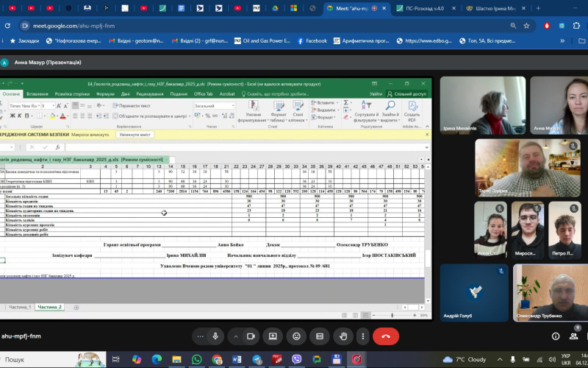Raise hand in the meeting

click(343, 336)
